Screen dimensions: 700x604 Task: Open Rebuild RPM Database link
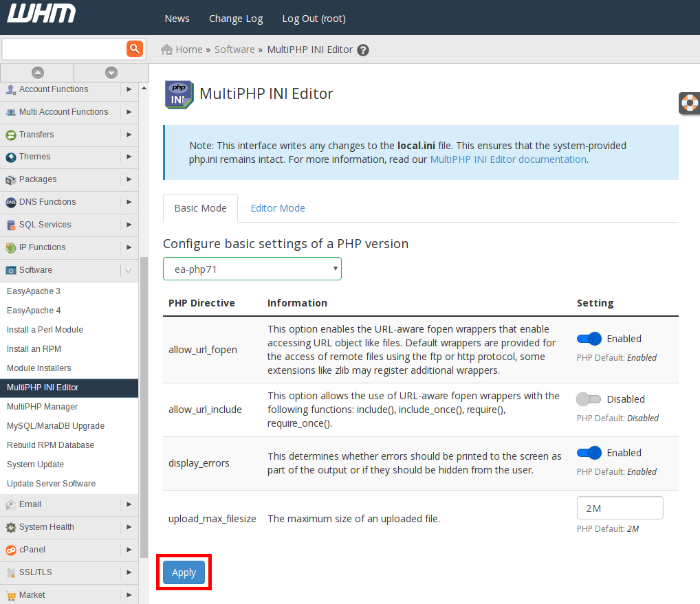[50, 445]
